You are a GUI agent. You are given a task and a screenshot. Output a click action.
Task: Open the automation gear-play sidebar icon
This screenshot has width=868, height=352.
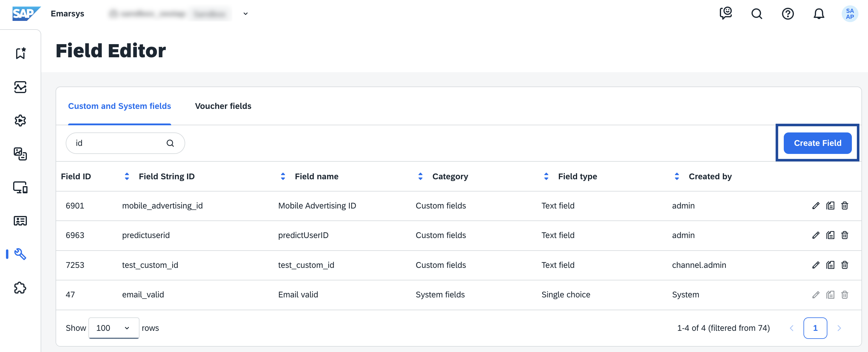tap(20, 121)
